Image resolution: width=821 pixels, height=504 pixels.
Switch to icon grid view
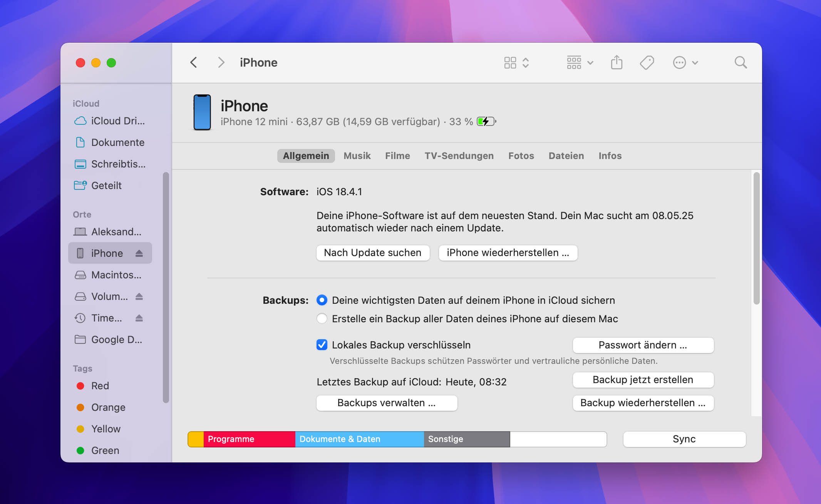coord(510,62)
